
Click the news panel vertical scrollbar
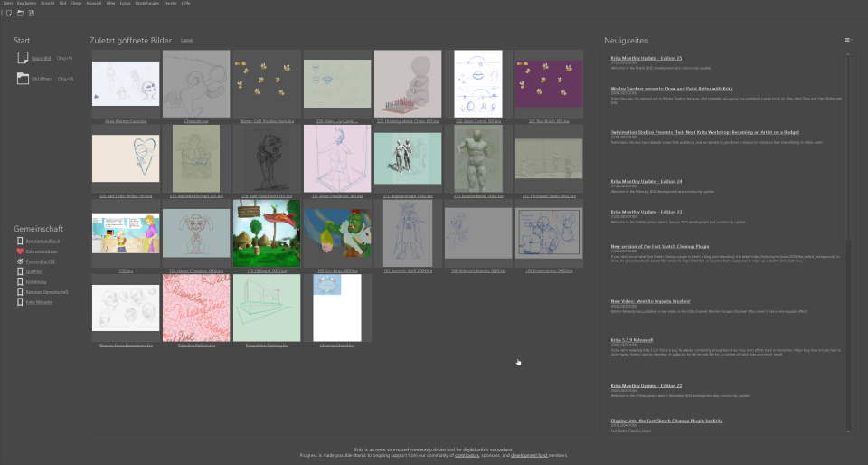848,335
